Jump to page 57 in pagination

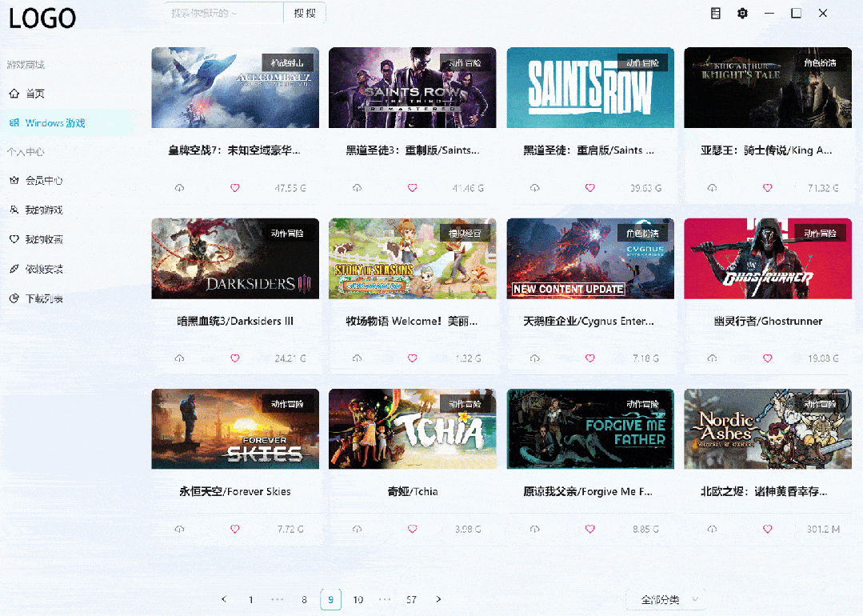411,599
